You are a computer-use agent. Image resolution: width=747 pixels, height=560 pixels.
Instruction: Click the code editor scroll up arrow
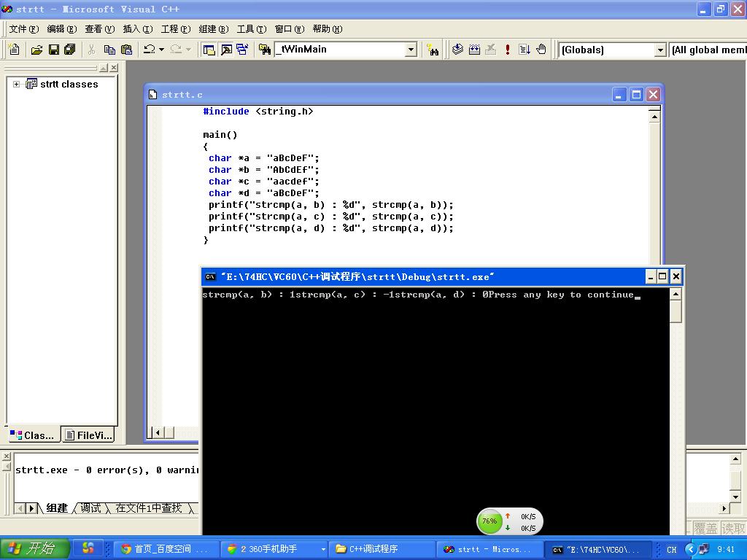tap(654, 116)
